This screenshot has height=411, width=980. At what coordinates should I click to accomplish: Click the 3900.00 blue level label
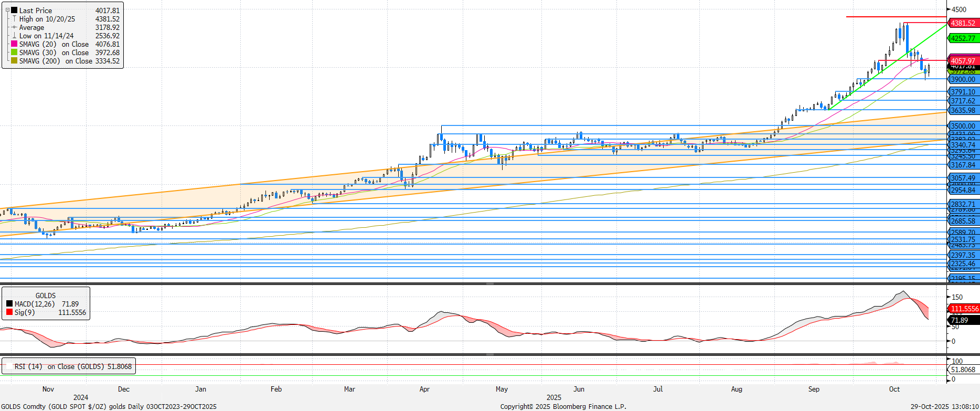[x=963, y=79]
